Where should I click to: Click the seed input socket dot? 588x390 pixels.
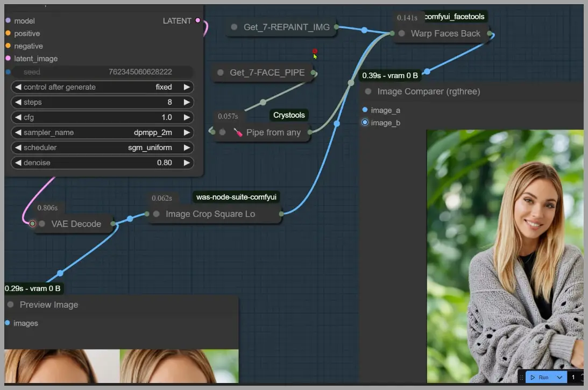tap(8, 72)
